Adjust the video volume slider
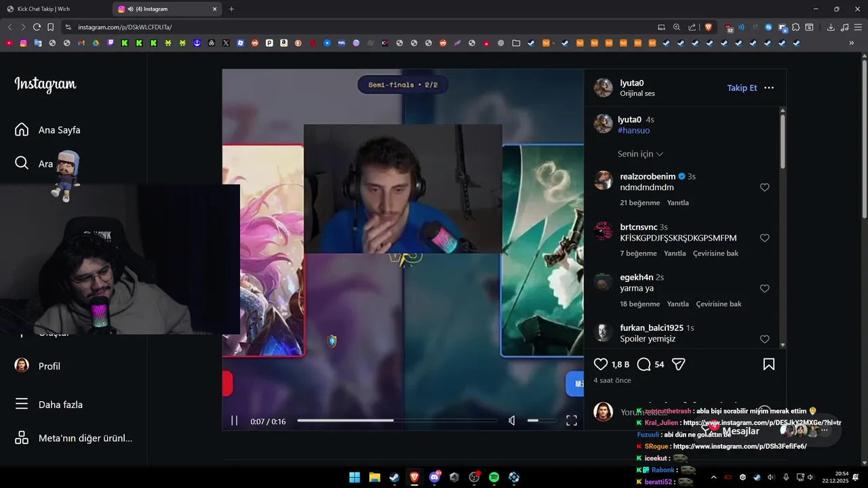This screenshot has width=868, height=488. [541, 421]
